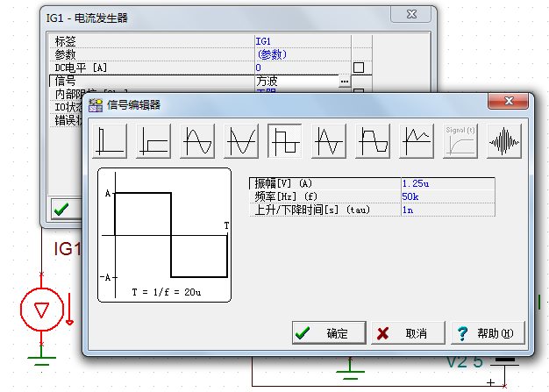
Task: Click the rise/fall time 1n field
Action: coord(448,210)
